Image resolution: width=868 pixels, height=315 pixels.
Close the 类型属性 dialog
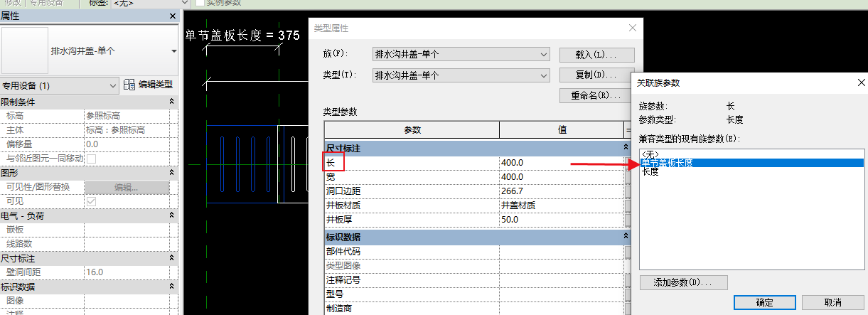tap(633, 28)
